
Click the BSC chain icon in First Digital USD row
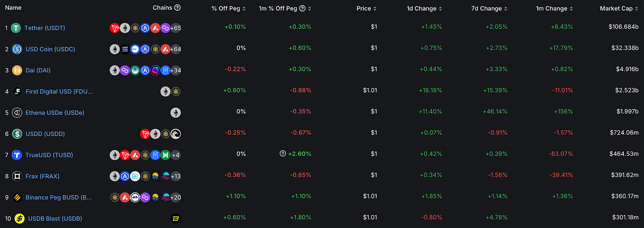coord(175,92)
